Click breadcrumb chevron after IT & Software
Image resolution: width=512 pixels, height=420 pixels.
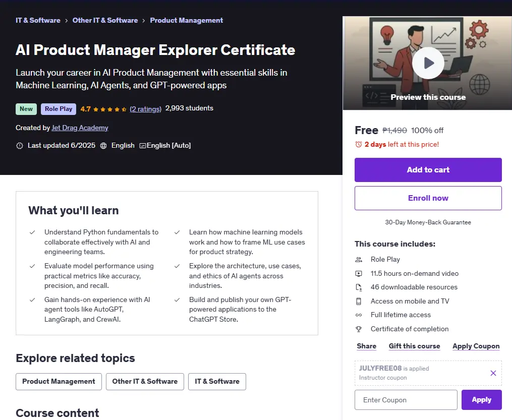66,21
